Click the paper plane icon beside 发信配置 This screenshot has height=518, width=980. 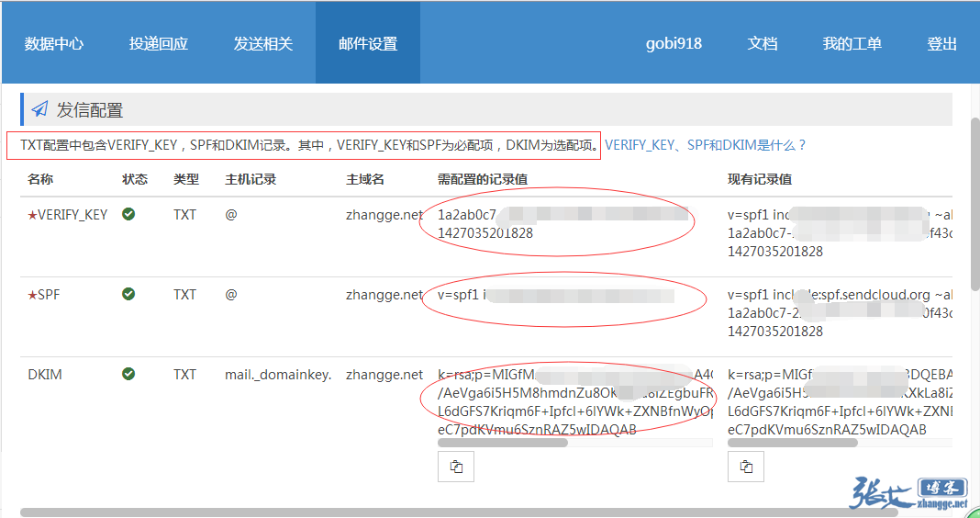click(39, 110)
